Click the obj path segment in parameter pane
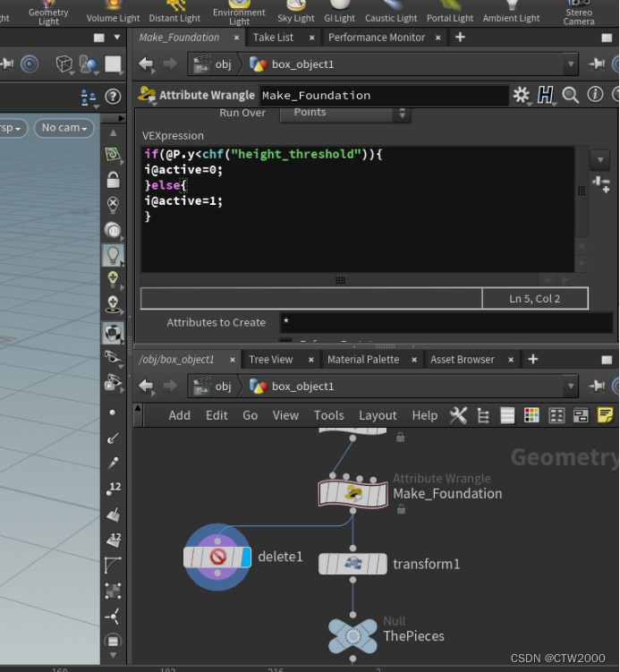The height and width of the screenshot is (672, 620). pyautogui.click(x=213, y=64)
